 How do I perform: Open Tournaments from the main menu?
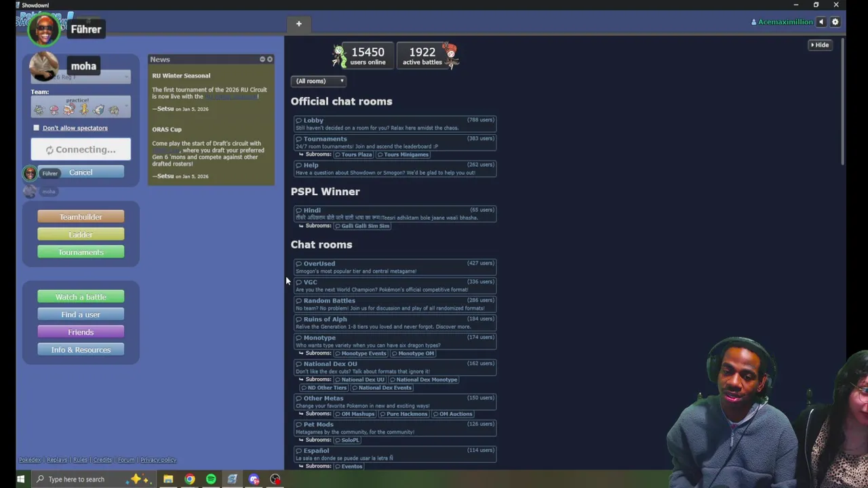81,252
